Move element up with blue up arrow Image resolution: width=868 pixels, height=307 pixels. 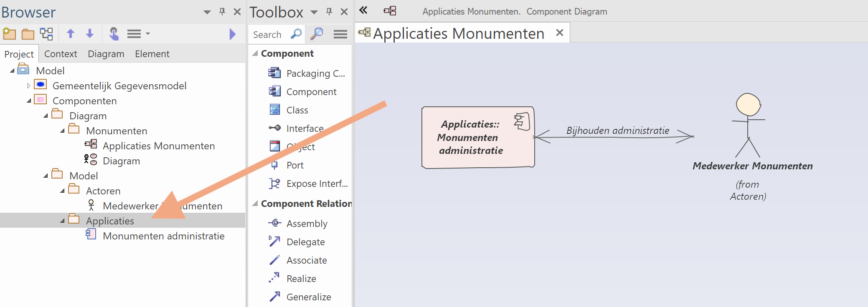[x=71, y=34]
